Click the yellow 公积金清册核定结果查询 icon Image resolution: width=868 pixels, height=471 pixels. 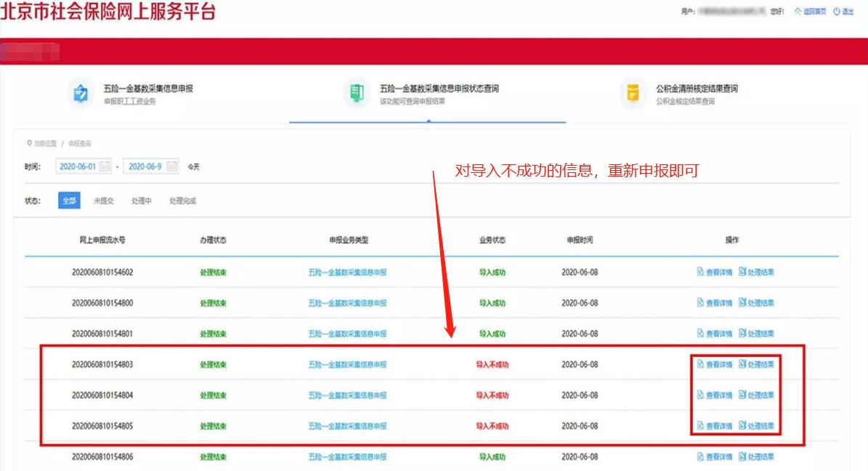tap(631, 91)
